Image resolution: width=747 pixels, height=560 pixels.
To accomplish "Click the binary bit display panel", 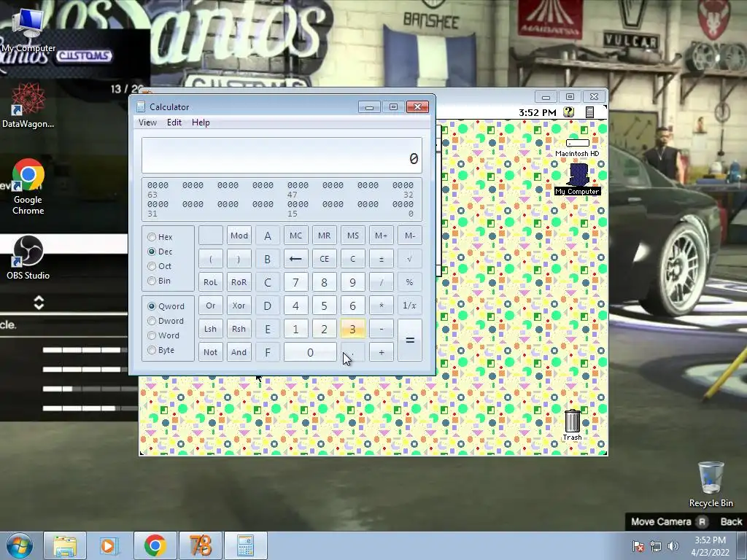I will (282, 199).
